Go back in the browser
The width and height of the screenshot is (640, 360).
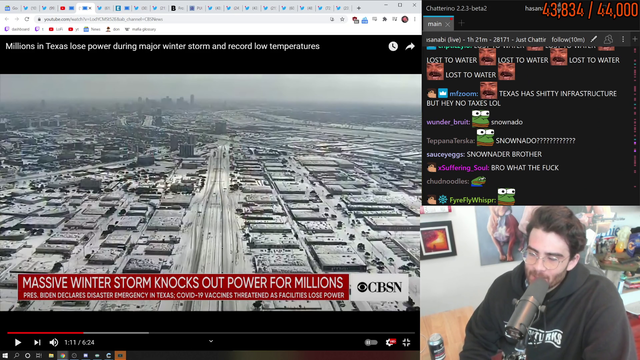pos(7,19)
